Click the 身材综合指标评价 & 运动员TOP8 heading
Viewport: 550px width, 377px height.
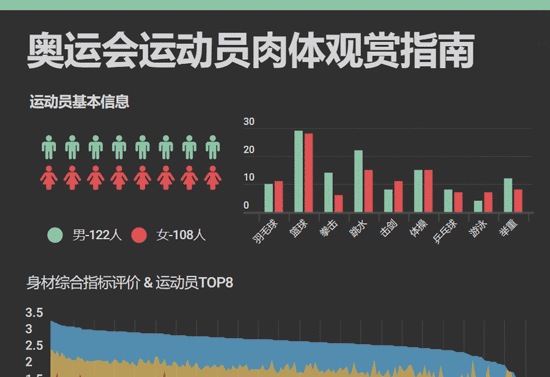tap(130, 283)
